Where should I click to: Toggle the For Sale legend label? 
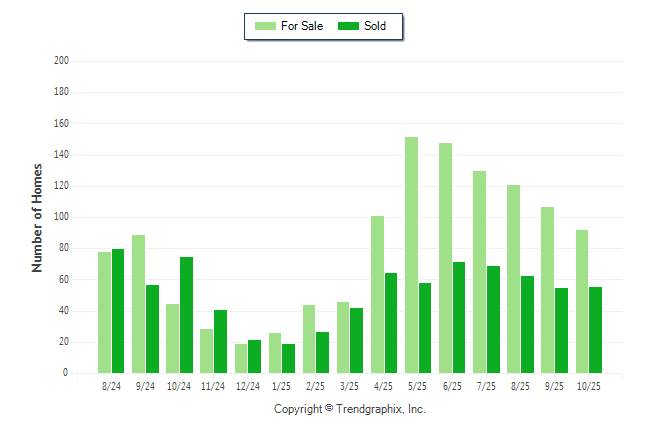click(302, 26)
